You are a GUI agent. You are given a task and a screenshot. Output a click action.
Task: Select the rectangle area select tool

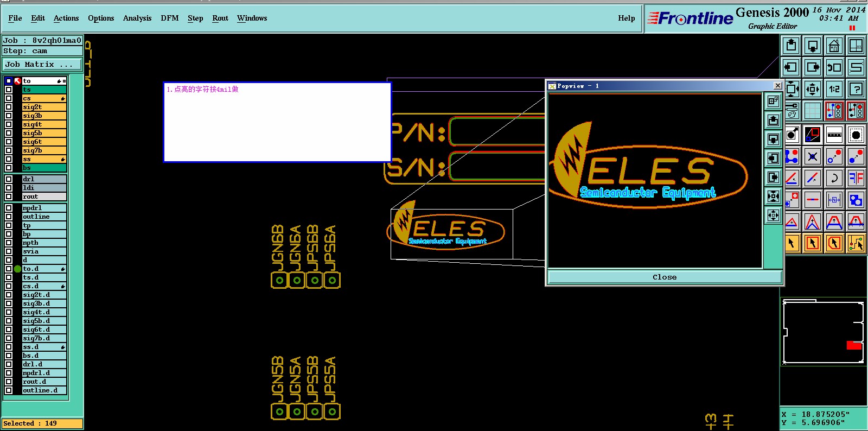point(813,243)
